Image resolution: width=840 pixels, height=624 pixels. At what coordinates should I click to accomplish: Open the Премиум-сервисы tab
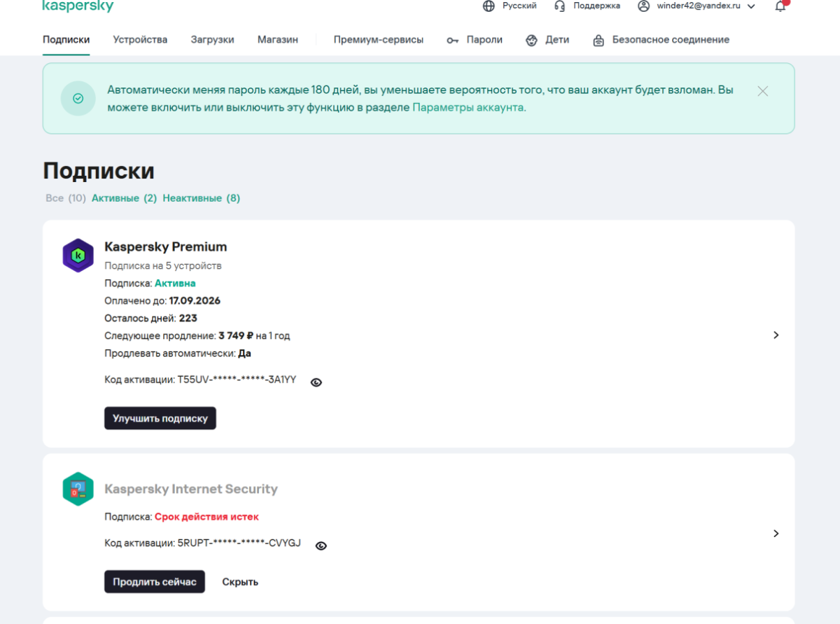pyautogui.click(x=378, y=40)
